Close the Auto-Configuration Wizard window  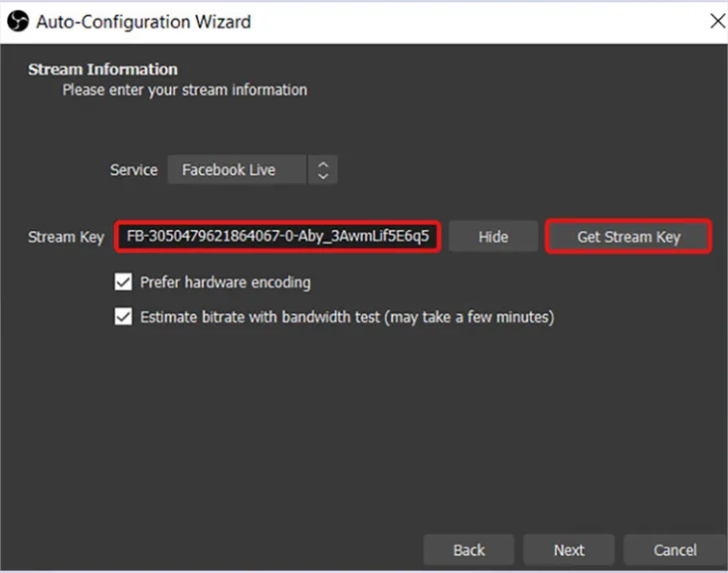718,21
